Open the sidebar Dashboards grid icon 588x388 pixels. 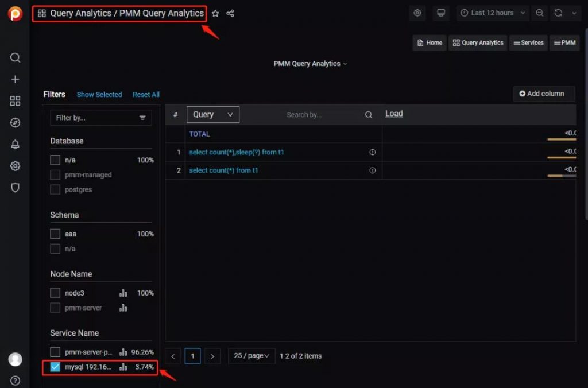tap(15, 101)
